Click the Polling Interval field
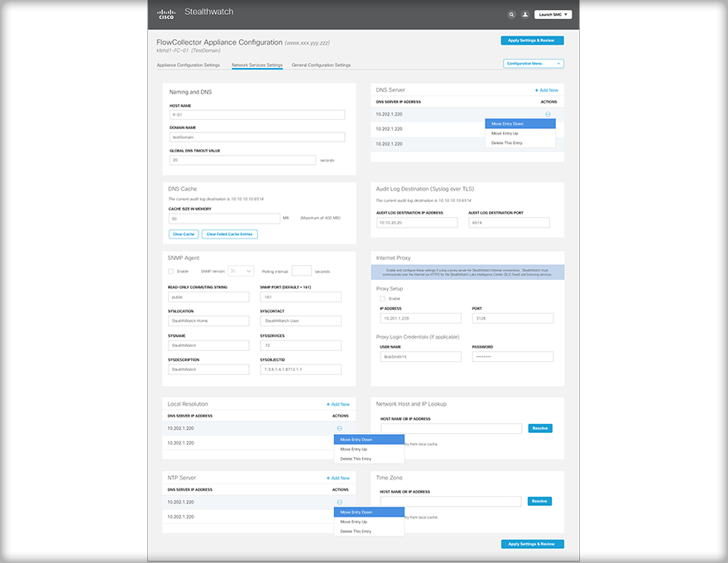The width and height of the screenshot is (728, 563). 301,271
